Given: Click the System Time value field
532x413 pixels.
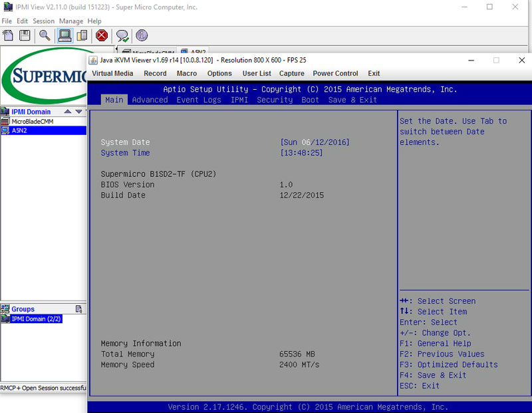Looking at the screenshot, I should [301, 153].
